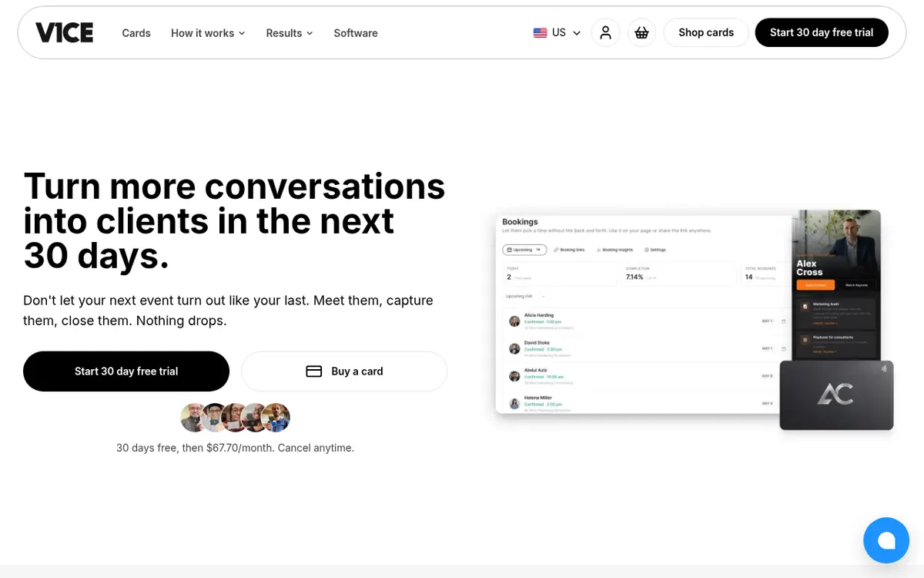
Task: Go to the Cards page
Action: pyautogui.click(x=136, y=33)
